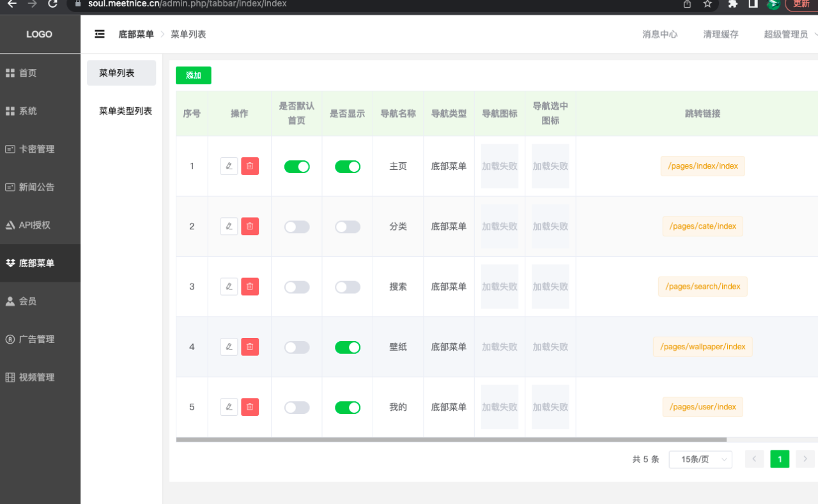The width and height of the screenshot is (818, 504).
Task: Click the /pages/cate/index link tag
Action: [x=703, y=226]
